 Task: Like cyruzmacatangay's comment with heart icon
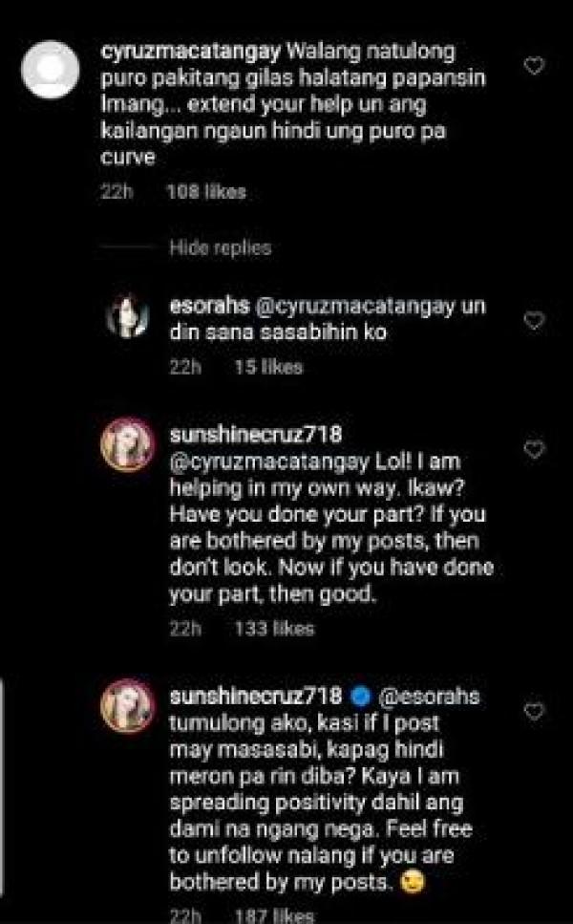click(536, 66)
